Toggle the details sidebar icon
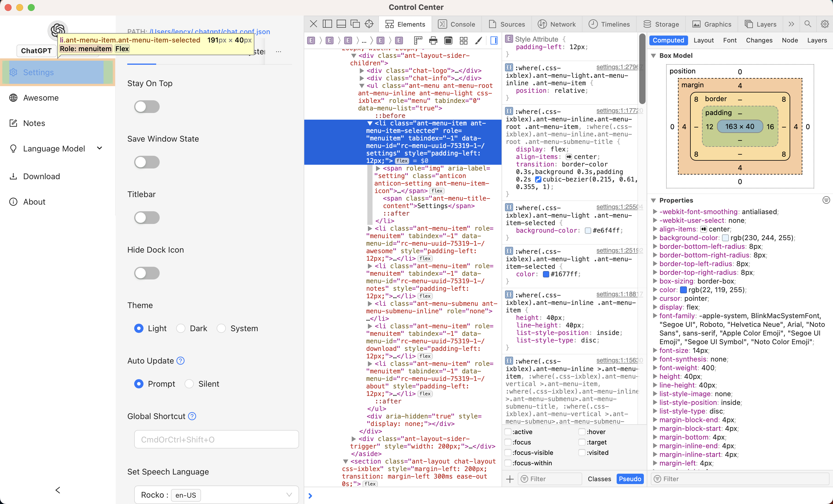The height and width of the screenshot is (504, 833). click(x=494, y=41)
